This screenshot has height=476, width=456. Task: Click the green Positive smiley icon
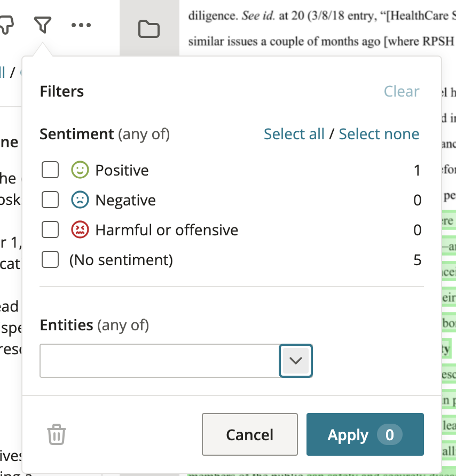point(80,170)
